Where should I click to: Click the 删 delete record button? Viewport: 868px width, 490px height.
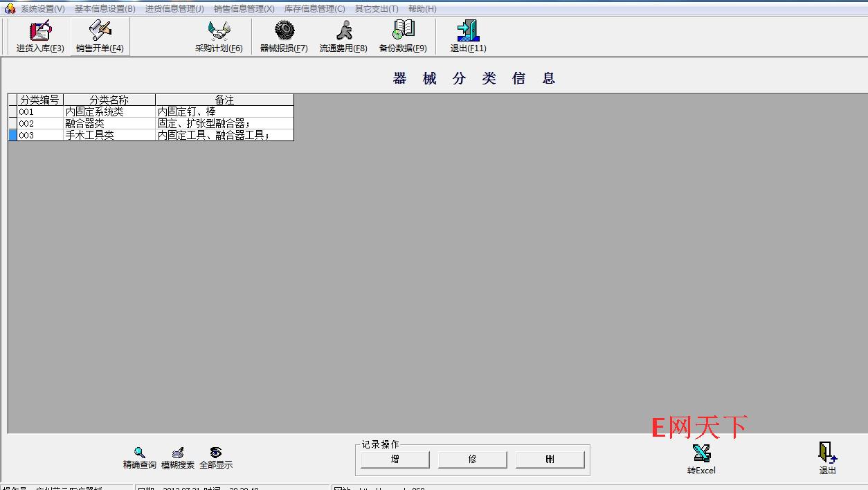tap(550, 460)
